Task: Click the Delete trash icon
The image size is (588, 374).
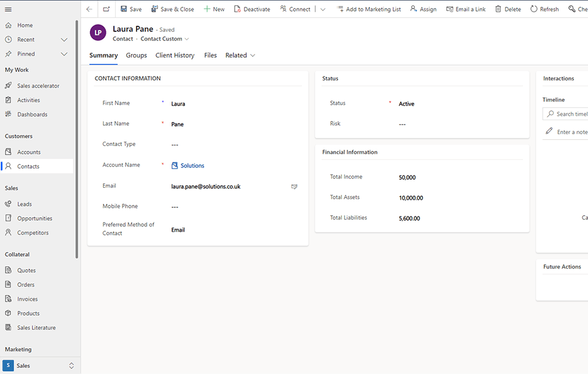Action: pos(499,9)
